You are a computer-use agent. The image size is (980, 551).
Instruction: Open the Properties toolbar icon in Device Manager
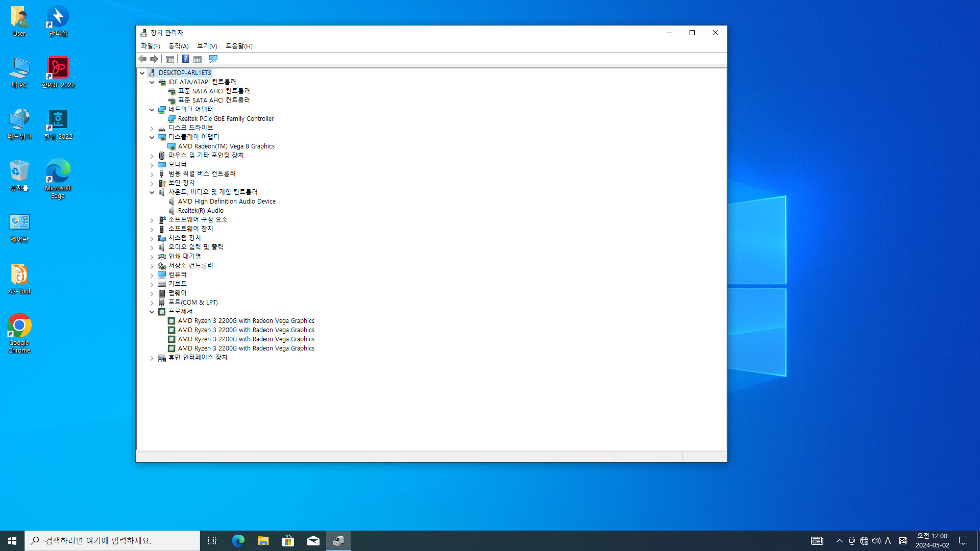tap(170, 59)
